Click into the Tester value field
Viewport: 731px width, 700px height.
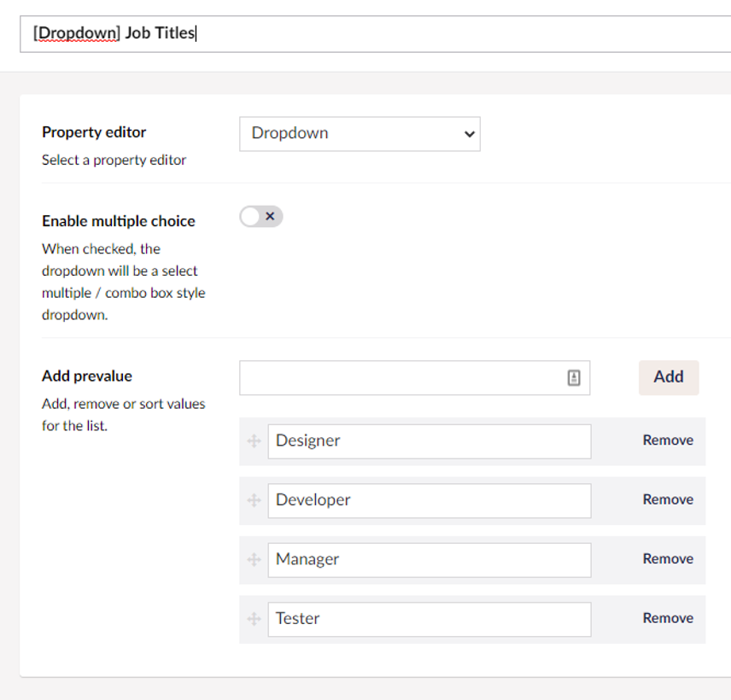pyautogui.click(x=429, y=619)
